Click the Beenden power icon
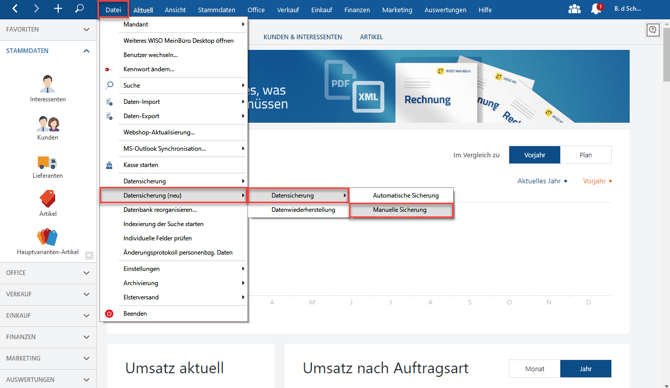 pyautogui.click(x=109, y=314)
